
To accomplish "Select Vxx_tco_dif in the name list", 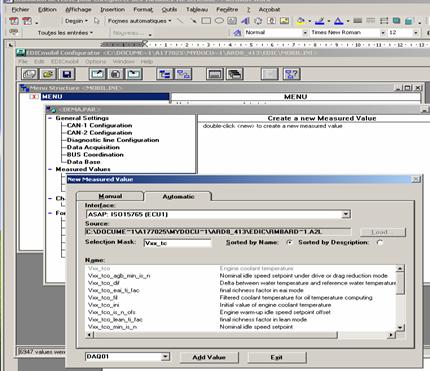I will tap(104, 283).
